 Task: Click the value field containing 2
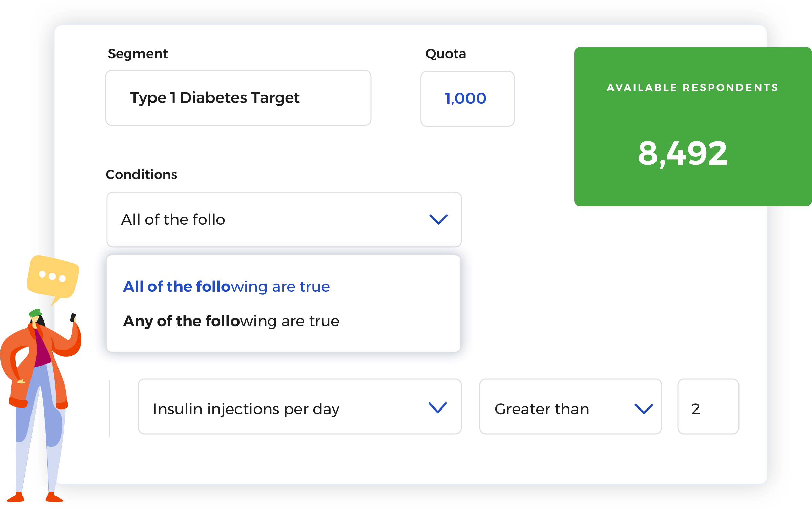coord(707,406)
